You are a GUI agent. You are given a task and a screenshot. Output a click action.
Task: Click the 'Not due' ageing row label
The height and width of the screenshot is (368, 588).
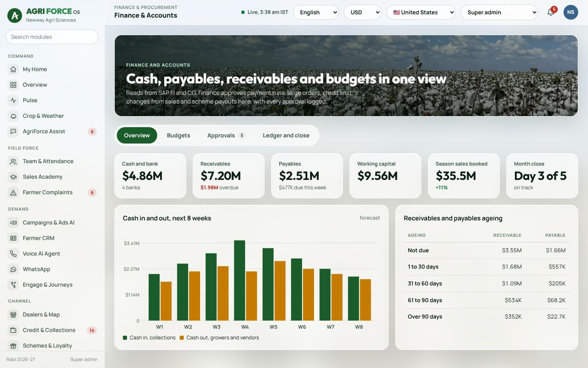tap(418, 250)
